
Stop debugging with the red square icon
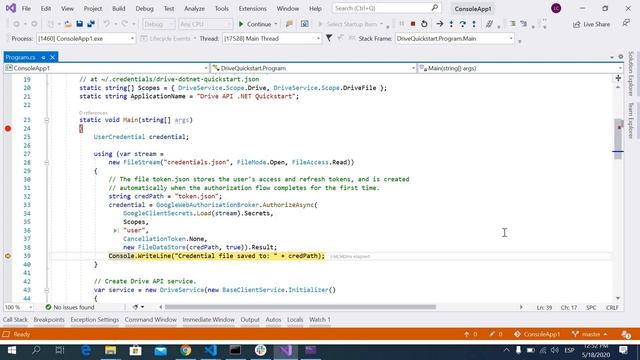coord(413,24)
